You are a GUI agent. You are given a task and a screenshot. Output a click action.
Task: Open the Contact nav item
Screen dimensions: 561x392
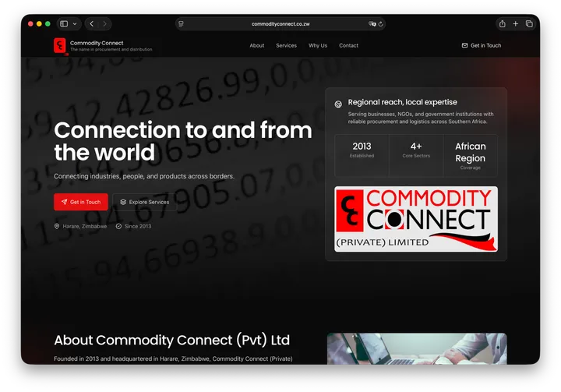tap(348, 45)
